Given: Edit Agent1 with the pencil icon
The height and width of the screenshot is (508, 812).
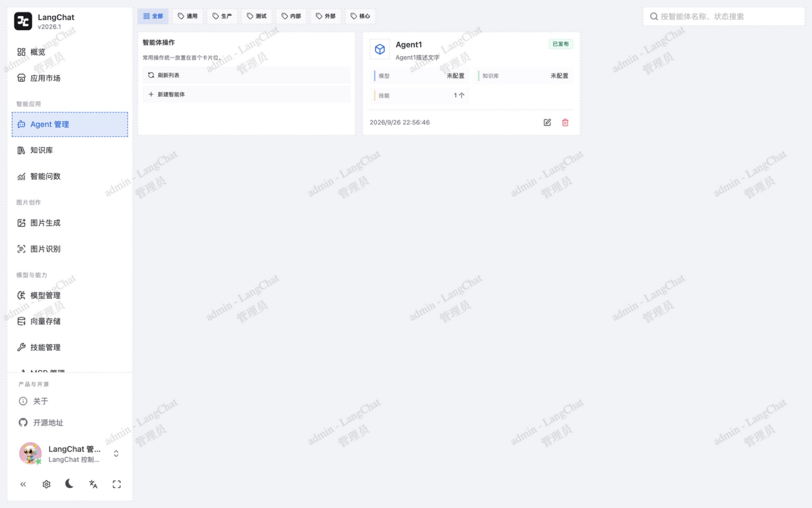Looking at the screenshot, I should tap(547, 122).
